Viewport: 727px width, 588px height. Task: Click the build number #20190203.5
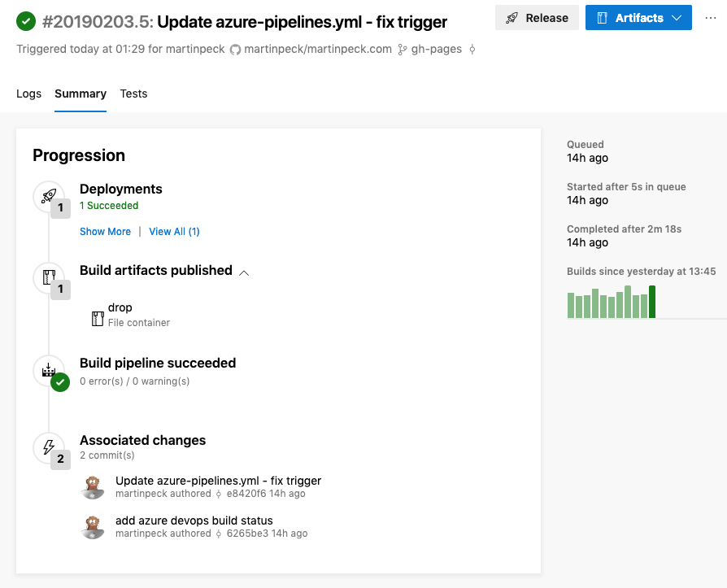point(98,22)
